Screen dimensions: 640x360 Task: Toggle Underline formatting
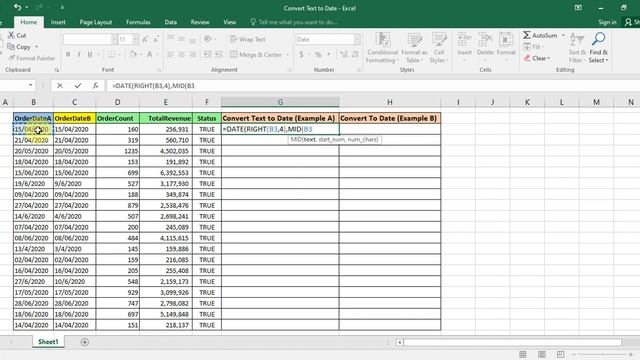click(x=90, y=54)
